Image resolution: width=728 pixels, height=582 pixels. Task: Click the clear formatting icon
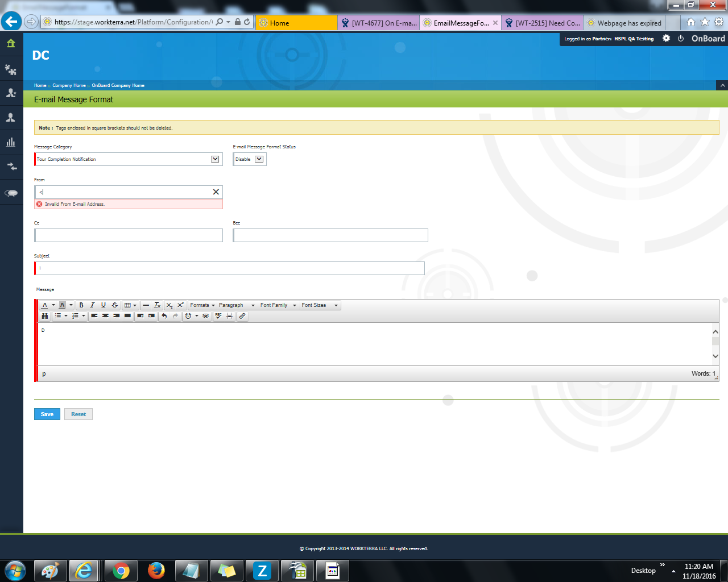tap(158, 305)
